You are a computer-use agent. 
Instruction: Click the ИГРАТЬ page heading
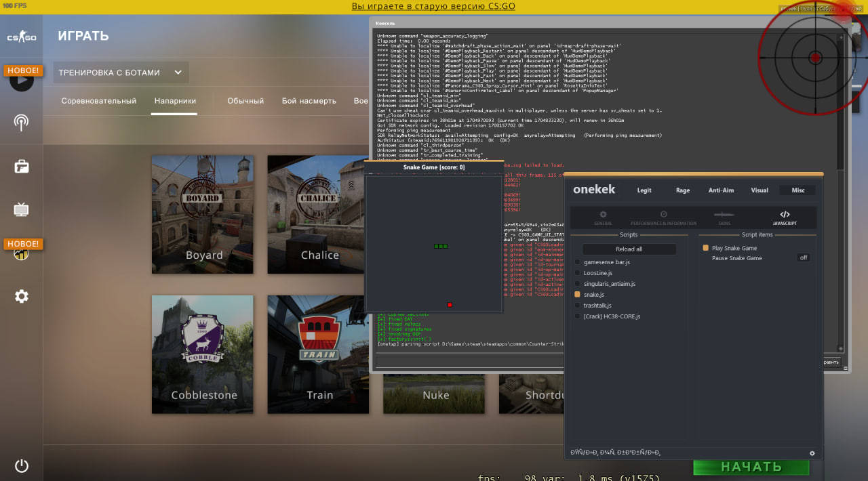(83, 36)
